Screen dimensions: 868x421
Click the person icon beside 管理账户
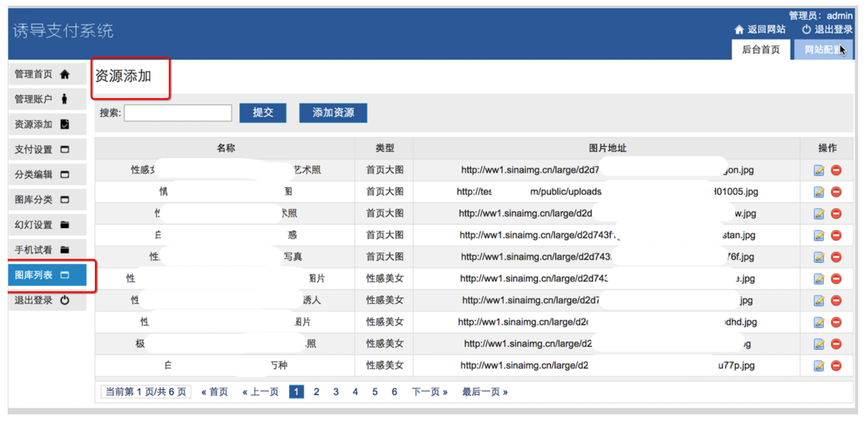click(64, 99)
